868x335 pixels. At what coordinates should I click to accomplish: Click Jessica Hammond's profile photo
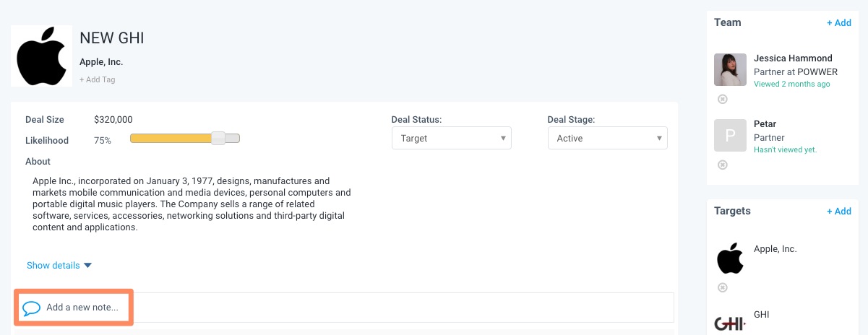(x=730, y=69)
